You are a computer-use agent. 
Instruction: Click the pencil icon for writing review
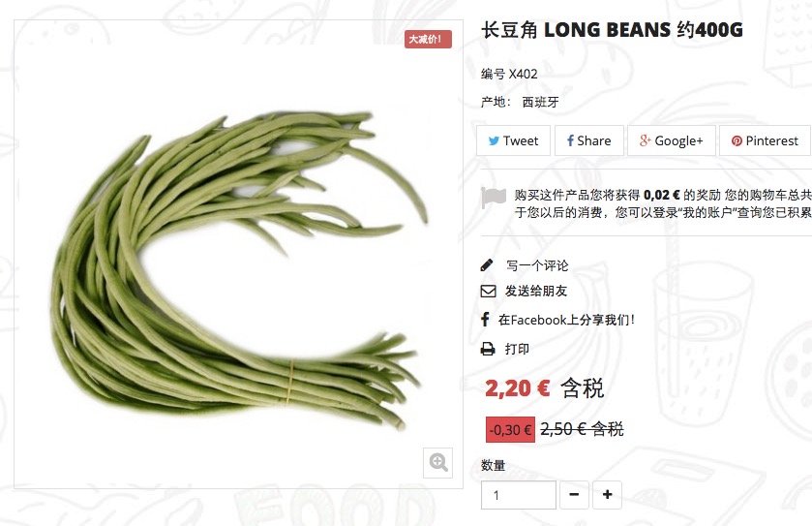[x=487, y=265]
